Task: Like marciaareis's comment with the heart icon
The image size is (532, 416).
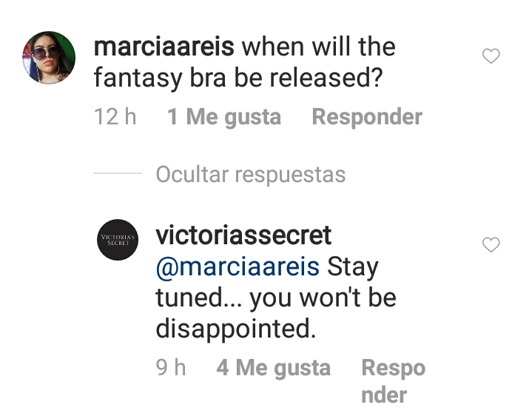Action: 491,56
